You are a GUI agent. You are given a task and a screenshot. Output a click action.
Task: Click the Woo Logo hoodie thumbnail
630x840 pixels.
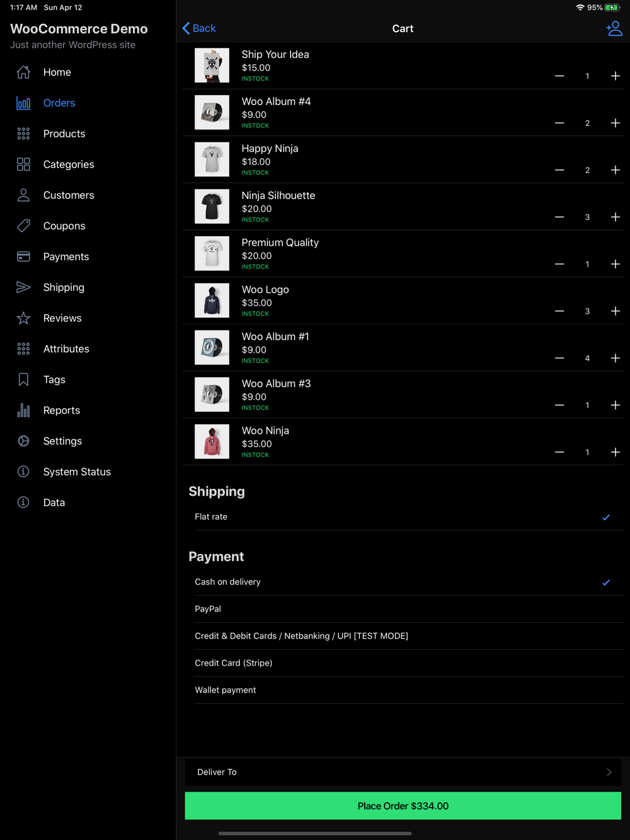(x=212, y=300)
